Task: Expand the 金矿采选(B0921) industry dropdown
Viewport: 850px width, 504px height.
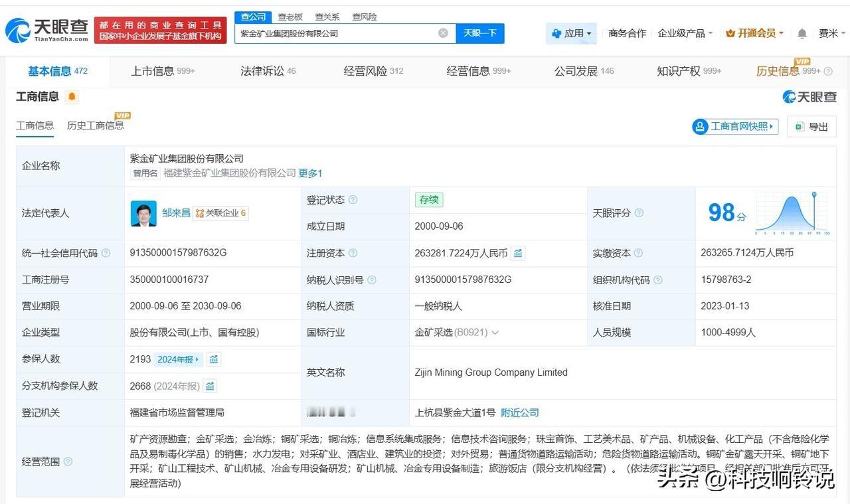Action: (x=494, y=332)
